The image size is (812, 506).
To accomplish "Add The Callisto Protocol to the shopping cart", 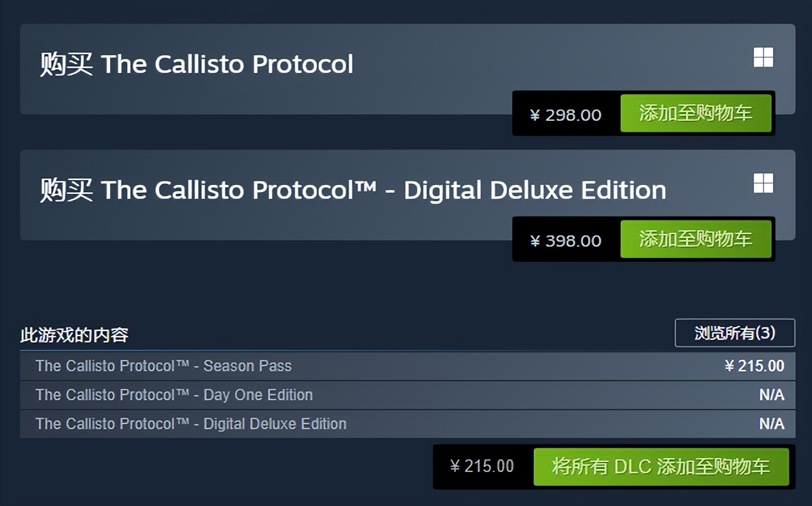I will (x=696, y=114).
